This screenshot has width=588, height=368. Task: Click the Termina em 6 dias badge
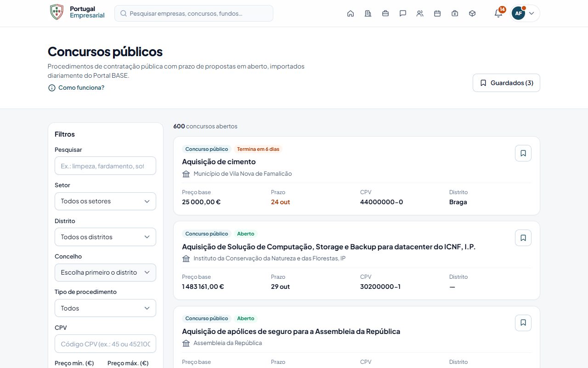(x=258, y=149)
